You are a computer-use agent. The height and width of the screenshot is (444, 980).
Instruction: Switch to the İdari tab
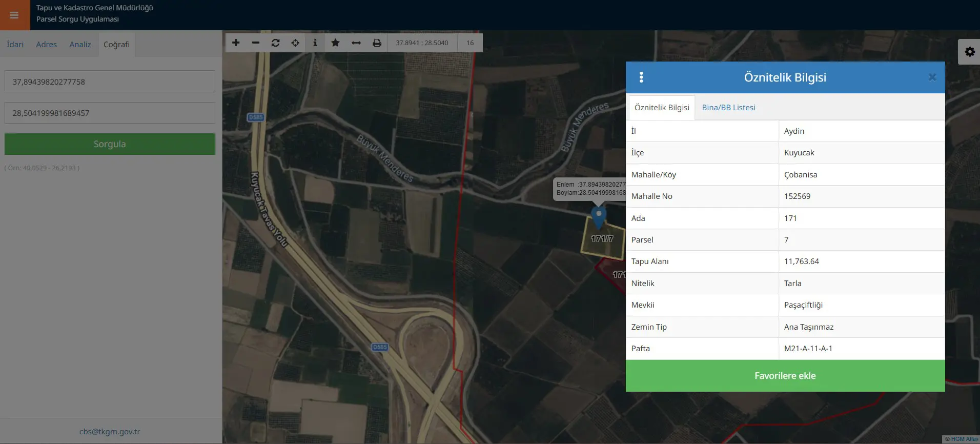[x=15, y=44]
